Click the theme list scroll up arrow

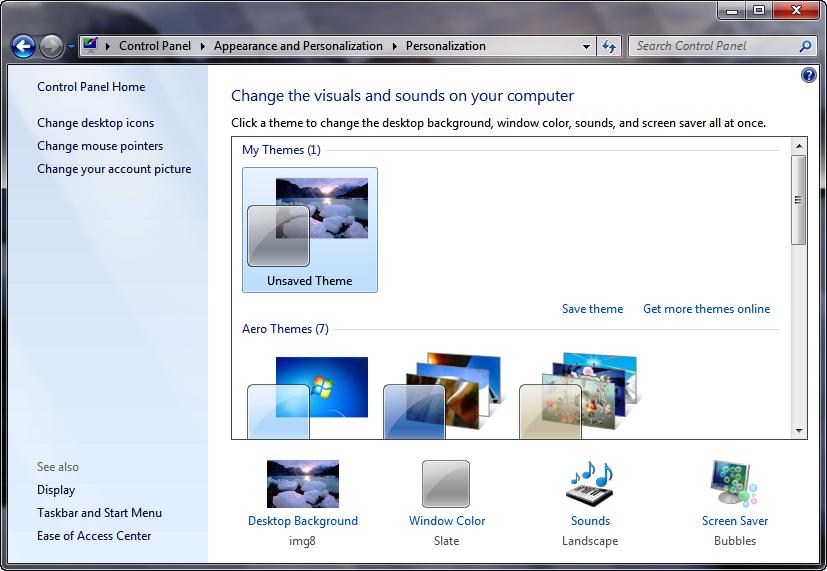(x=799, y=146)
